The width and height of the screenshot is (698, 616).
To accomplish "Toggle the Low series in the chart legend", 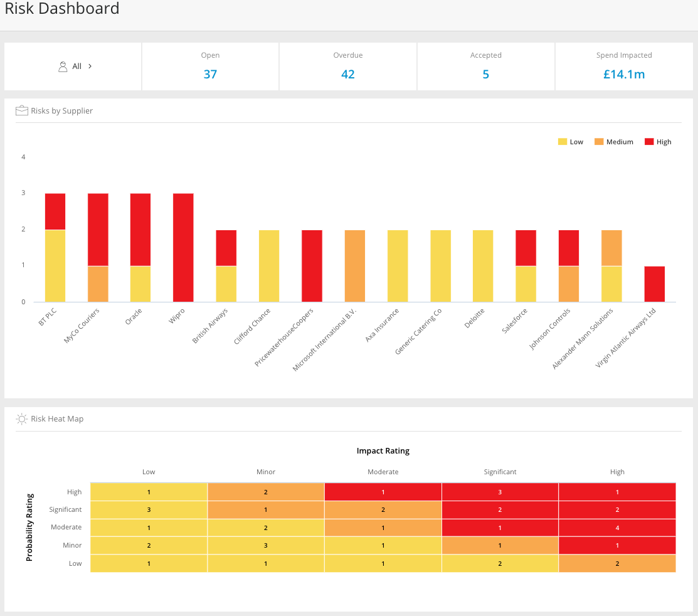I will (569, 141).
